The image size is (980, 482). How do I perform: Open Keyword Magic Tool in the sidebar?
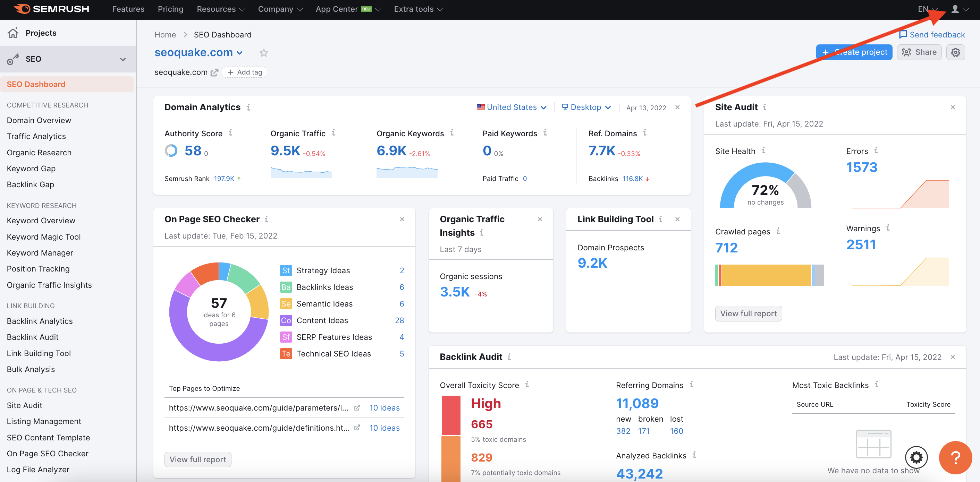(x=44, y=237)
